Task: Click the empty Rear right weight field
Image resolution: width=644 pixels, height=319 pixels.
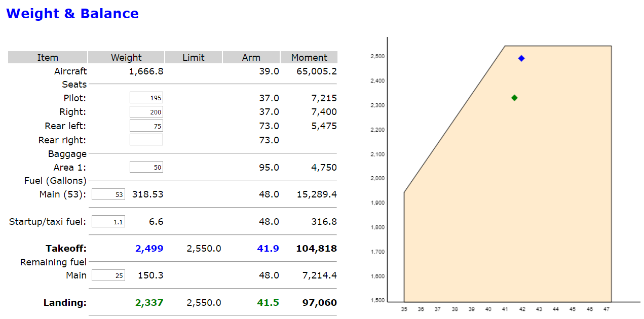Action: [x=146, y=140]
